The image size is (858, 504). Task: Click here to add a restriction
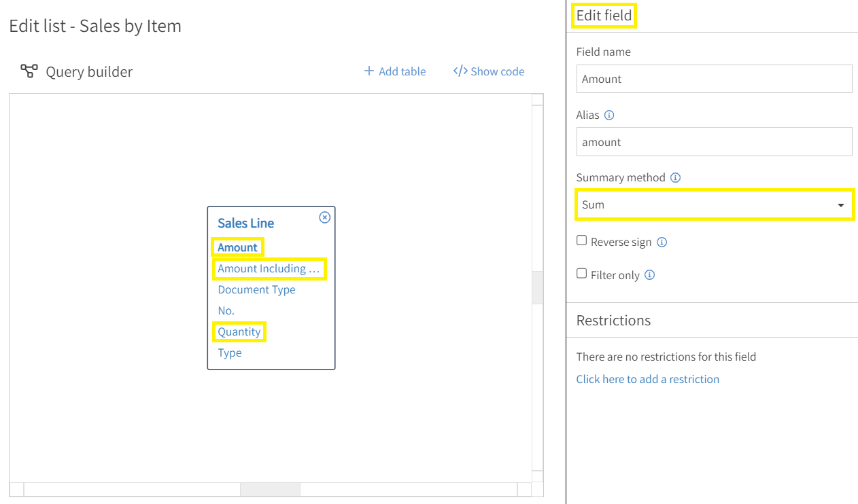[647, 379]
